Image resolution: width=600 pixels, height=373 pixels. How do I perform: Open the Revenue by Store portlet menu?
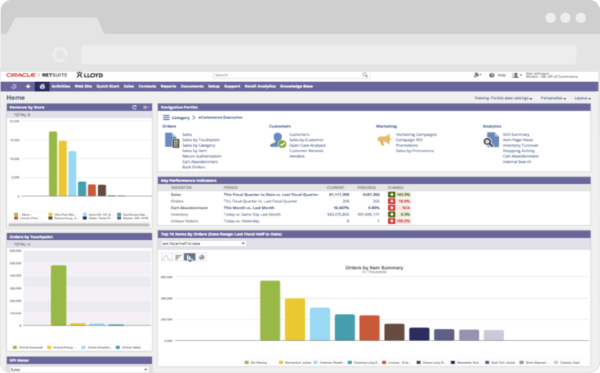pyautogui.click(x=146, y=108)
